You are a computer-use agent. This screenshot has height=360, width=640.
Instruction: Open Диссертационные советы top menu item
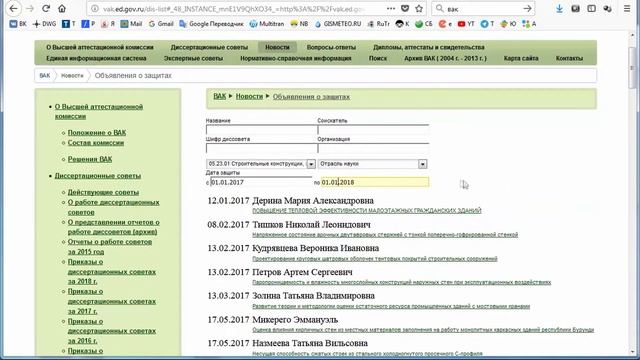[x=209, y=47]
